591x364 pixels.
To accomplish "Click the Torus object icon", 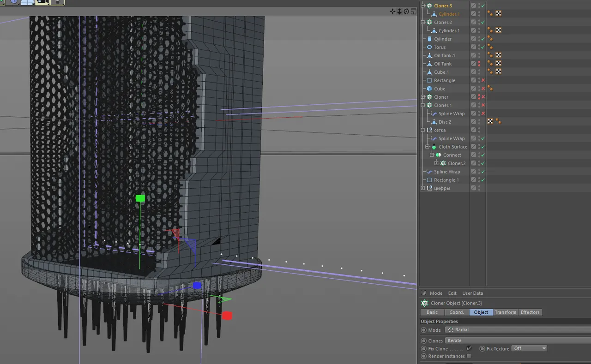I will pos(429,47).
